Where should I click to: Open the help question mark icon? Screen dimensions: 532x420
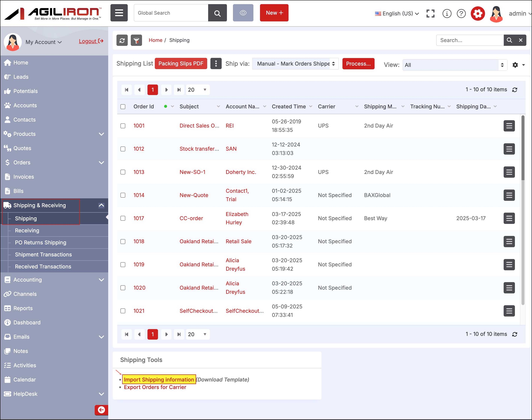pyautogui.click(x=461, y=14)
